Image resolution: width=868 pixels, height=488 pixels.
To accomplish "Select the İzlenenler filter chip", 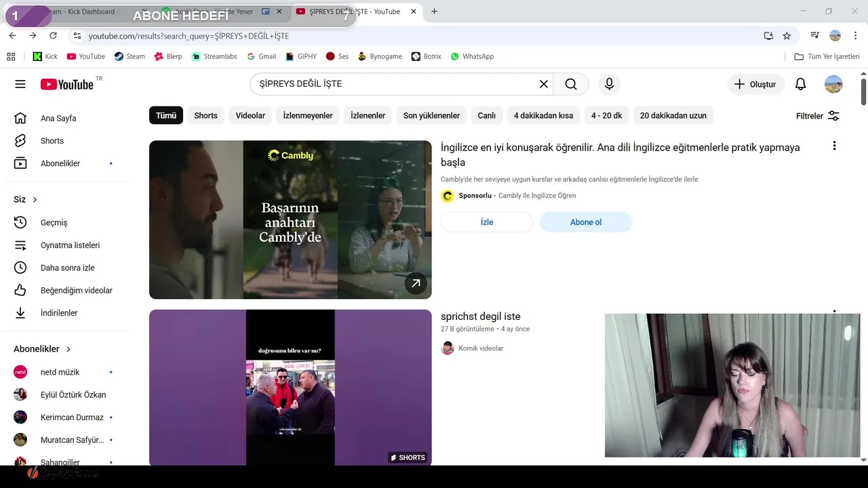I will [x=368, y=115].
